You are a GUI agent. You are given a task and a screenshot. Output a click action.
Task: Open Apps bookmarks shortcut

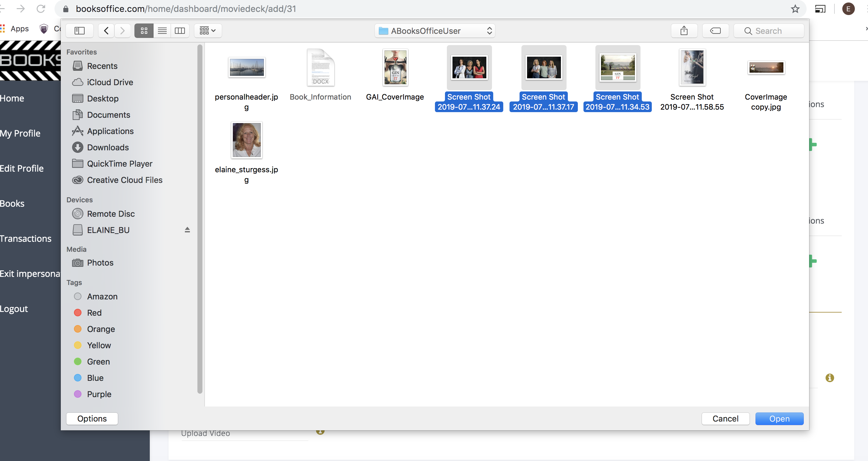(x=14, y=28)
